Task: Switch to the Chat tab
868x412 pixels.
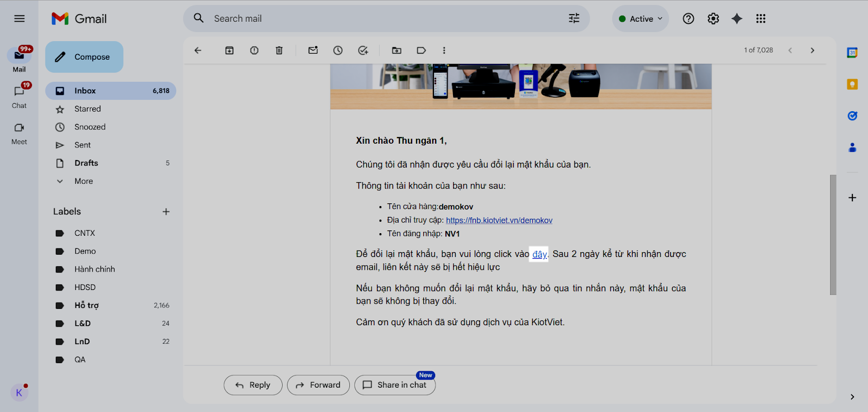Action: tap(19, 96)
